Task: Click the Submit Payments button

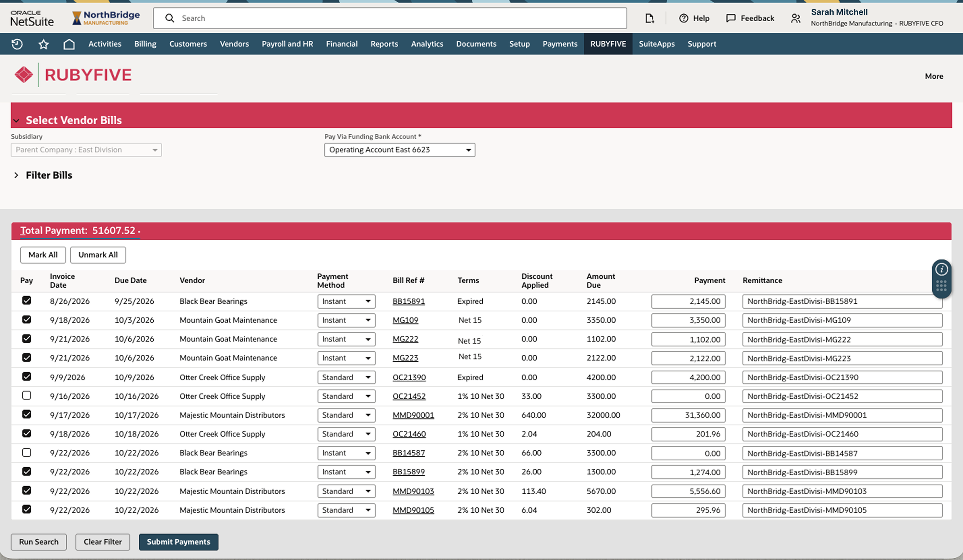Action: tap(178, 542)
